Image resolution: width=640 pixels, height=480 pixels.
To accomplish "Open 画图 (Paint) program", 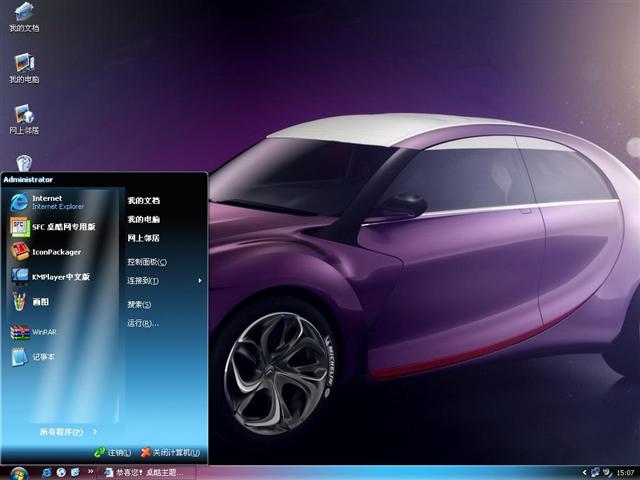I will (x=38, y=301).
